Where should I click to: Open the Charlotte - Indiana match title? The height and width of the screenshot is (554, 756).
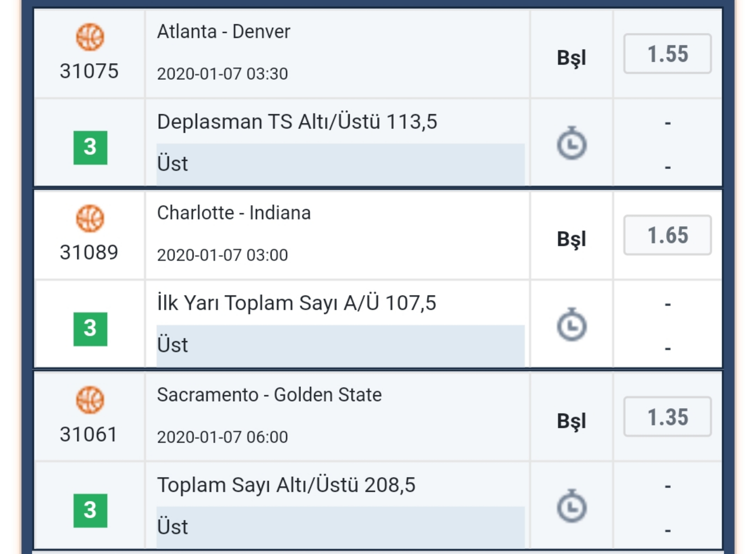pos(234,213)
